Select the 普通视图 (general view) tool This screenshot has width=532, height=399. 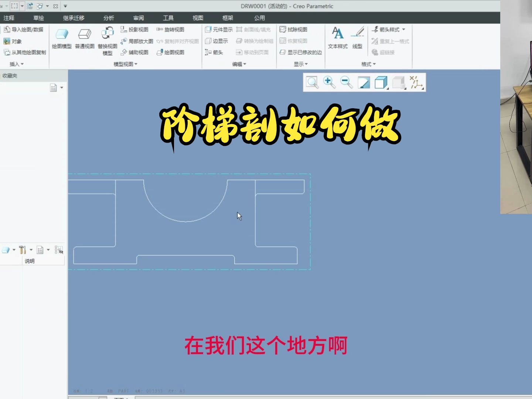[x=84, y=37]
